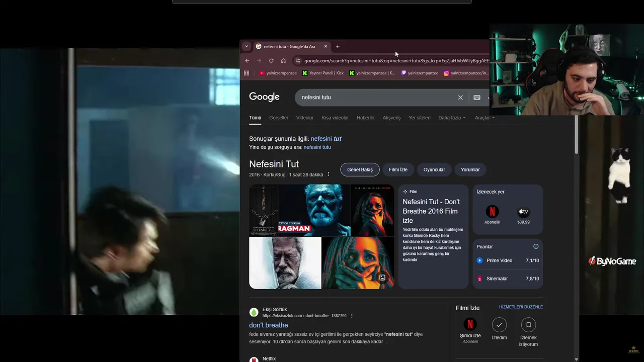
Task: Open the blue-faced man movie image
Action: (314, 210)
